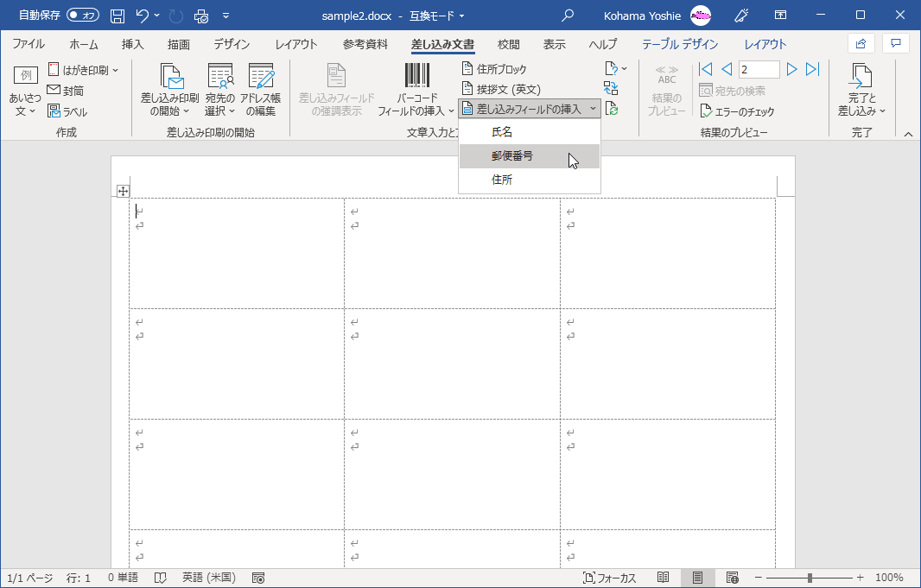Switch to Web Layout view icon
Viewport: 921px width, 588px height.
733,578
